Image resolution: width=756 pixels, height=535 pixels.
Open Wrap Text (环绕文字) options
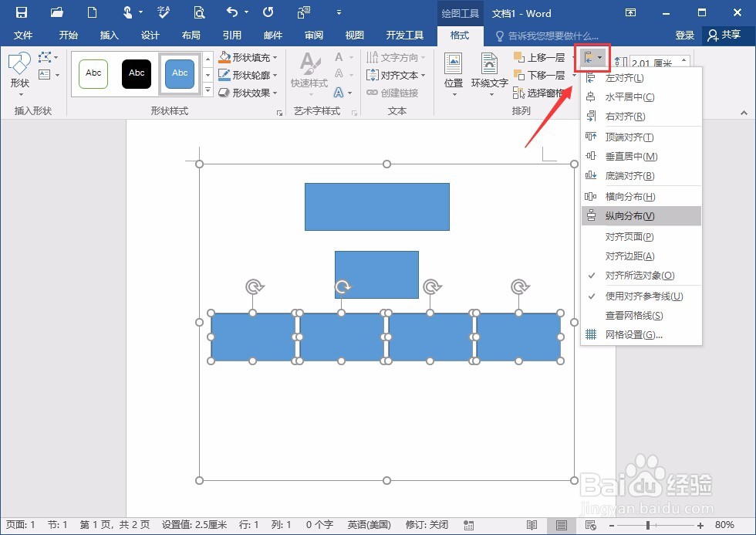coord(489,74)
